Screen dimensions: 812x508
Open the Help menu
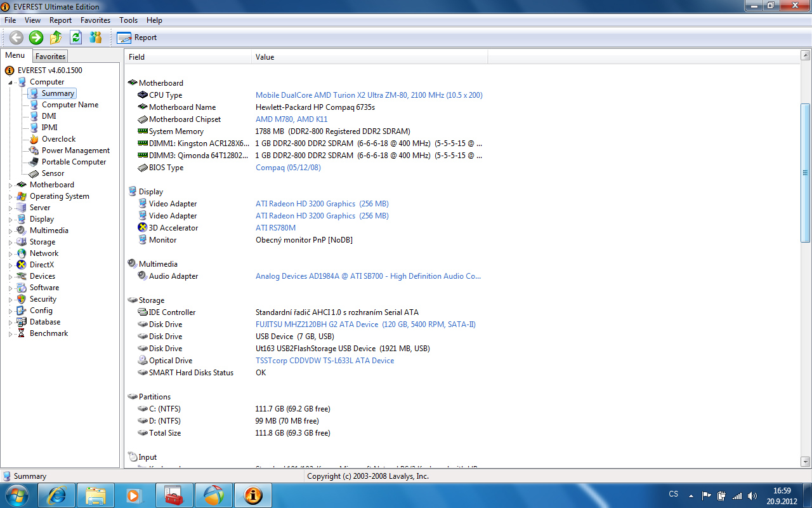click(154, 20)
